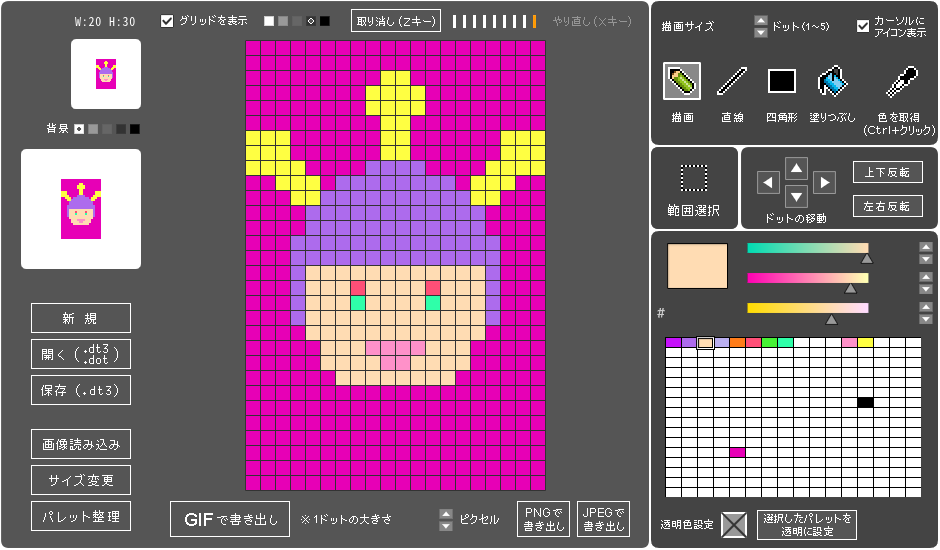Click the large sprite preview thumbnail

[81, 209]
